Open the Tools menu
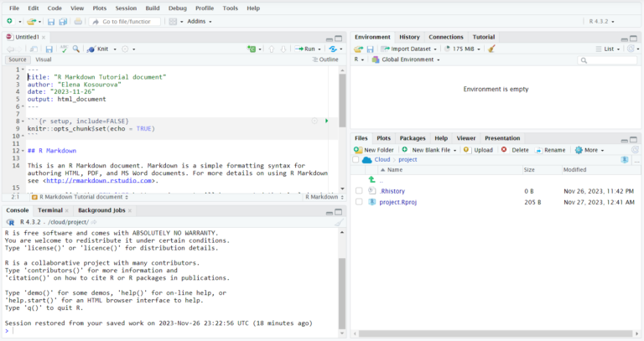The width and height of the screenshot is (644, 341). pyautogui.click(x=230, y=8)
